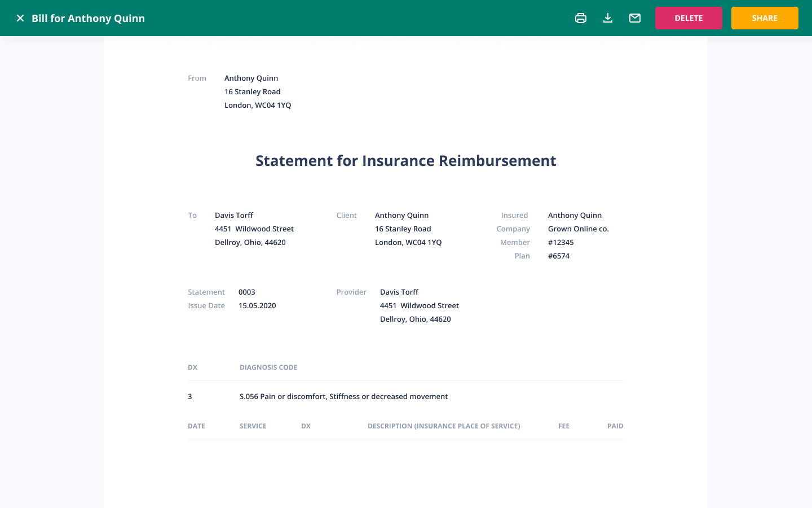812x508 pixels.
Task: Close the bill with the X icon
Action: click(20, 18)
